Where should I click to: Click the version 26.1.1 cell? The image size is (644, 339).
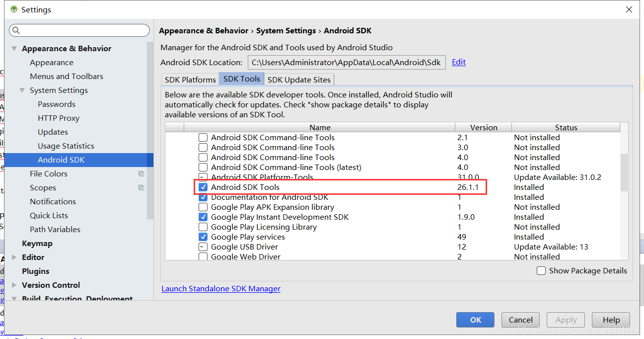tap(468, 187)
